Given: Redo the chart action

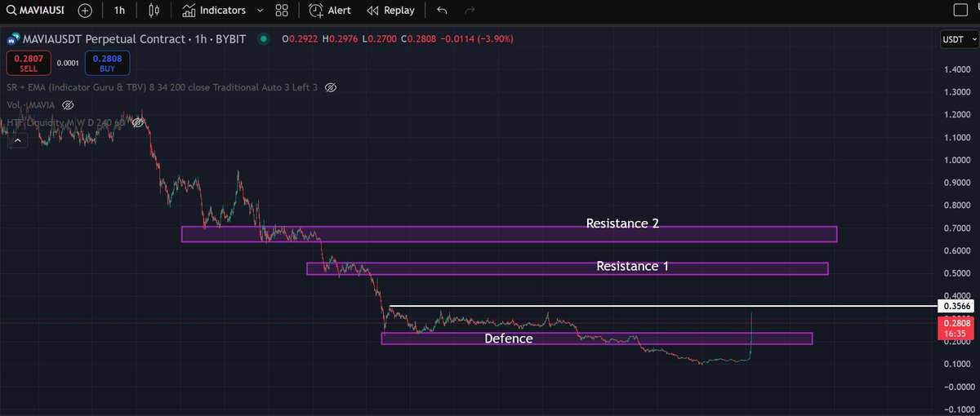Looking at the screenshot, I should tap(470, 11).
